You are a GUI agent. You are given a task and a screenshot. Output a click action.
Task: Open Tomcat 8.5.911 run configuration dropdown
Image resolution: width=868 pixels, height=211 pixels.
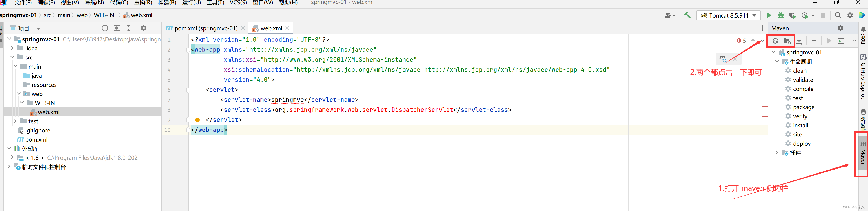pos(728,15)
